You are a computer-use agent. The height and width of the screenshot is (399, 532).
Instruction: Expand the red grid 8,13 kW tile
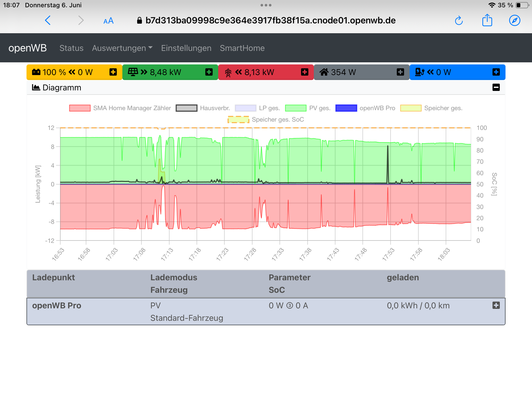305,72
